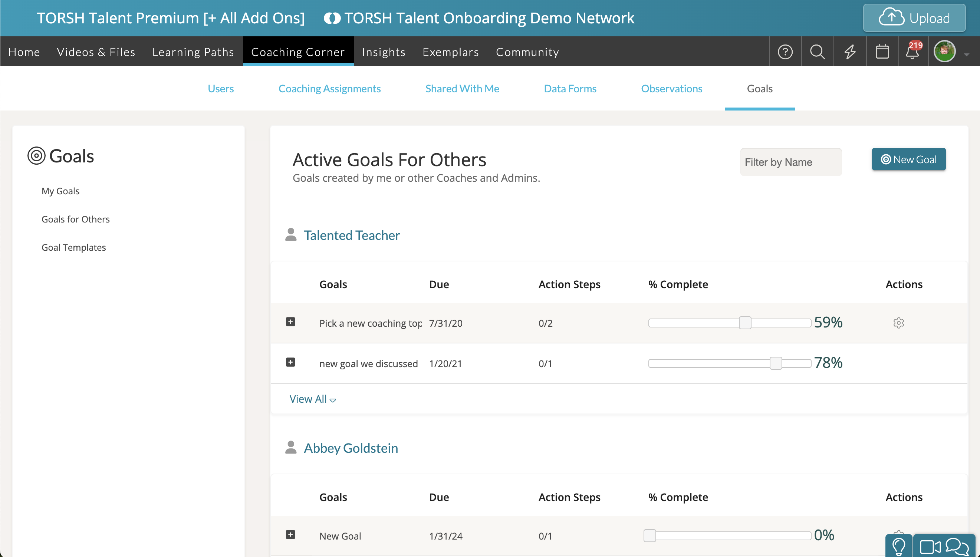Focus the Filter by Name field
Screen dimensions: 980x557
point(790,162)
